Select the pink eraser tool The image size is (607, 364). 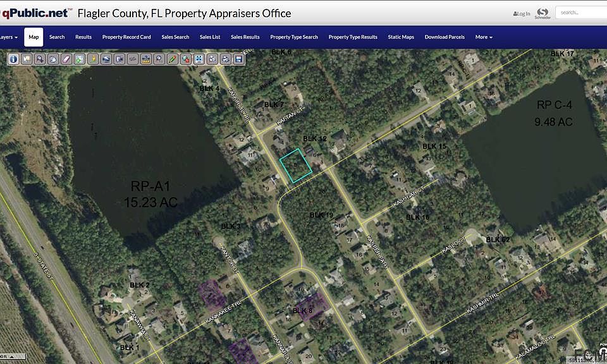click(x=66, y=59)
